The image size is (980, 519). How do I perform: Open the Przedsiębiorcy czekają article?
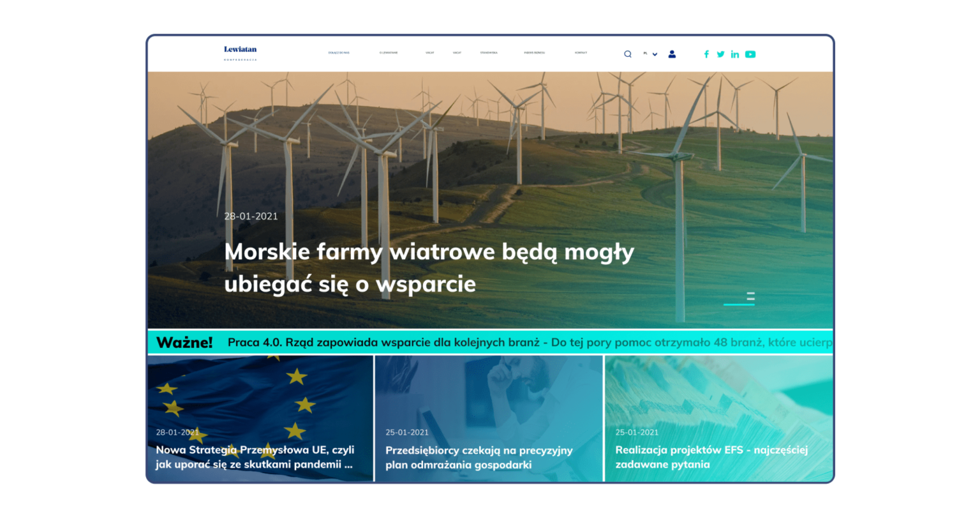[479, 458]
